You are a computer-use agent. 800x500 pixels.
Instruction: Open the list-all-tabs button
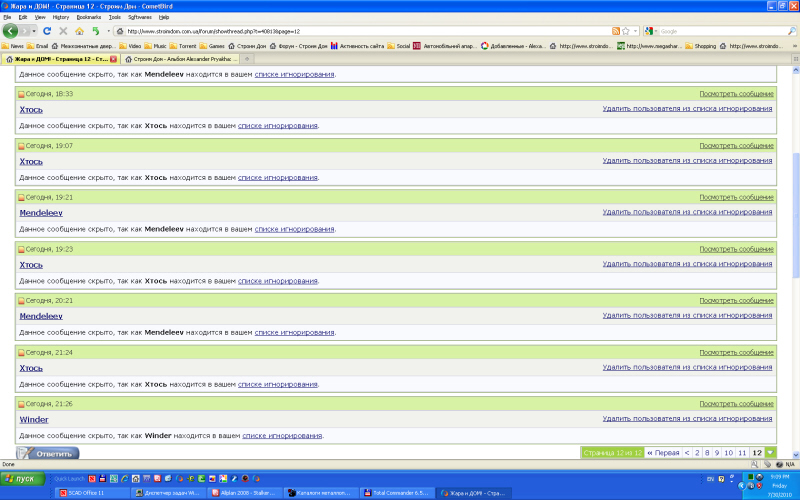coord(795,59)
